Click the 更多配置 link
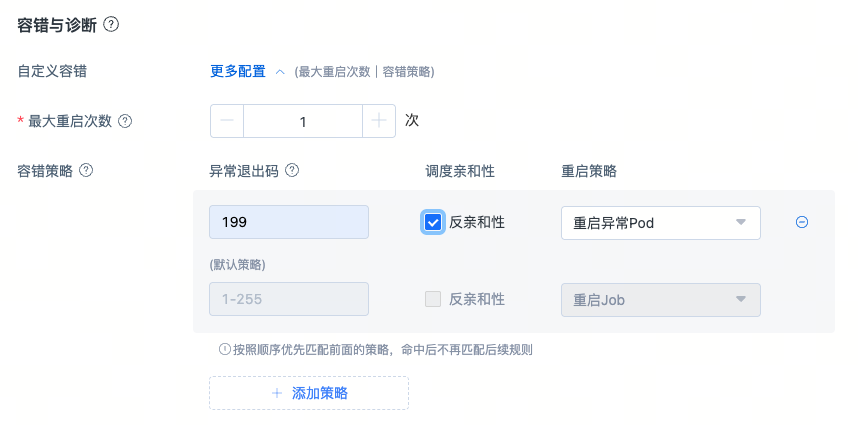Image resolution: width=858 pixels, height=425 pixels. (x=238, y=72)
